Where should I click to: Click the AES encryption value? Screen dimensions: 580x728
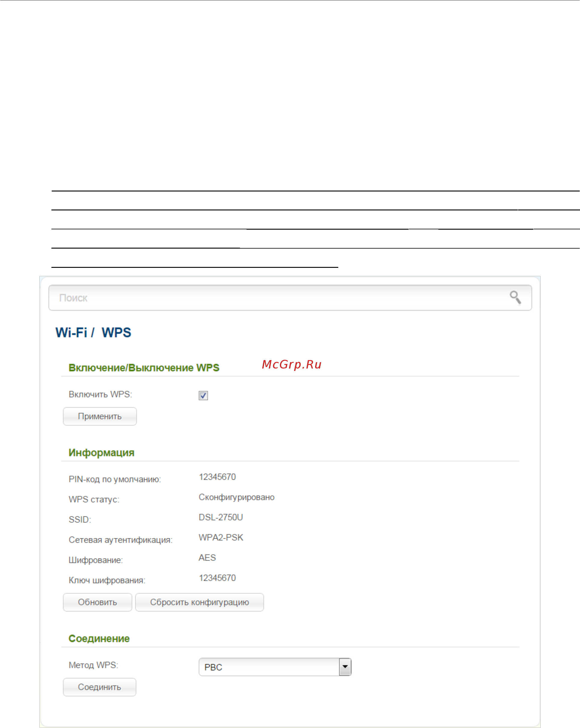207,558
